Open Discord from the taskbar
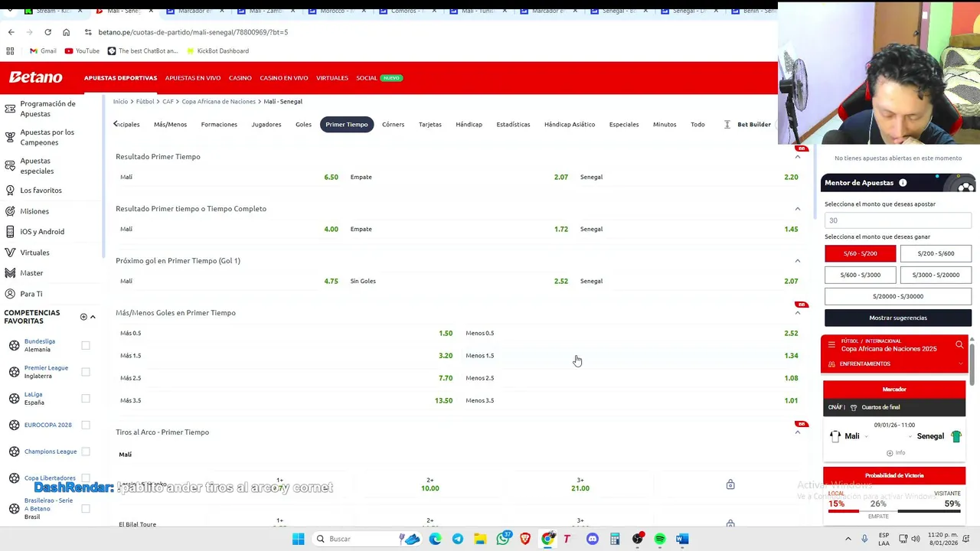 click(x=593, y=539)
